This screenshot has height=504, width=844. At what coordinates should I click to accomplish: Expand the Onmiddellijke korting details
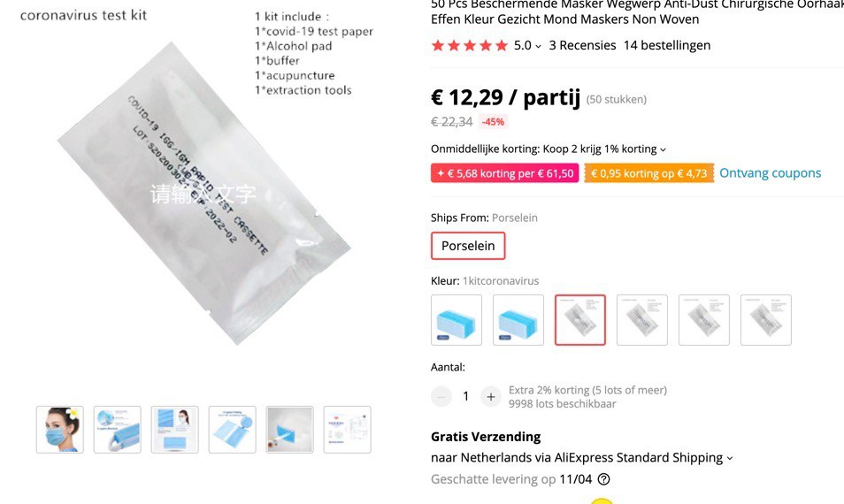664,149
